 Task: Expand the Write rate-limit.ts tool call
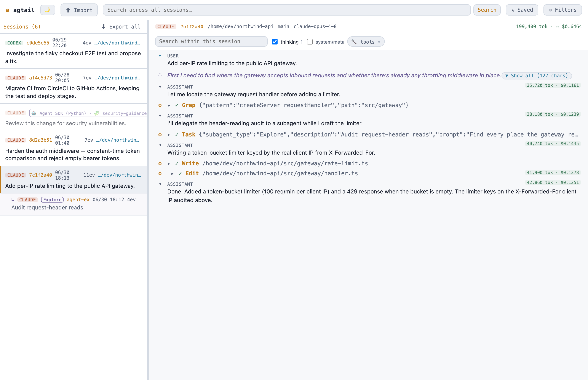pos(169,164)
